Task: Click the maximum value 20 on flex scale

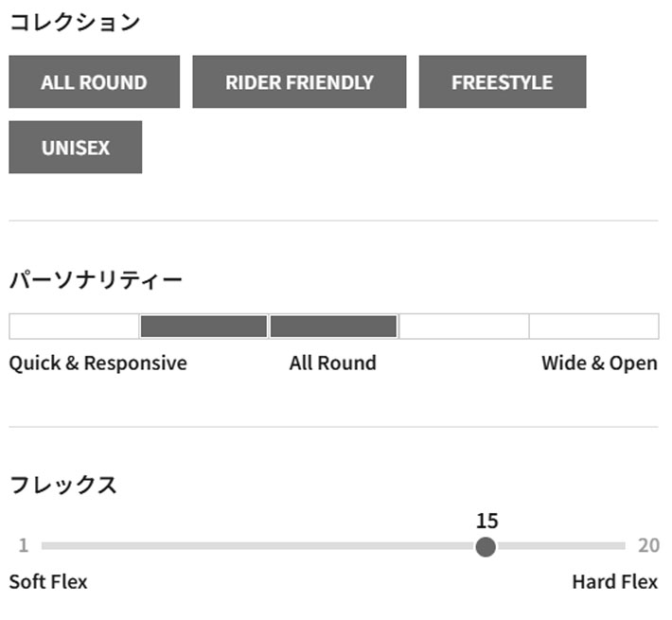Action: pos(648,546)
